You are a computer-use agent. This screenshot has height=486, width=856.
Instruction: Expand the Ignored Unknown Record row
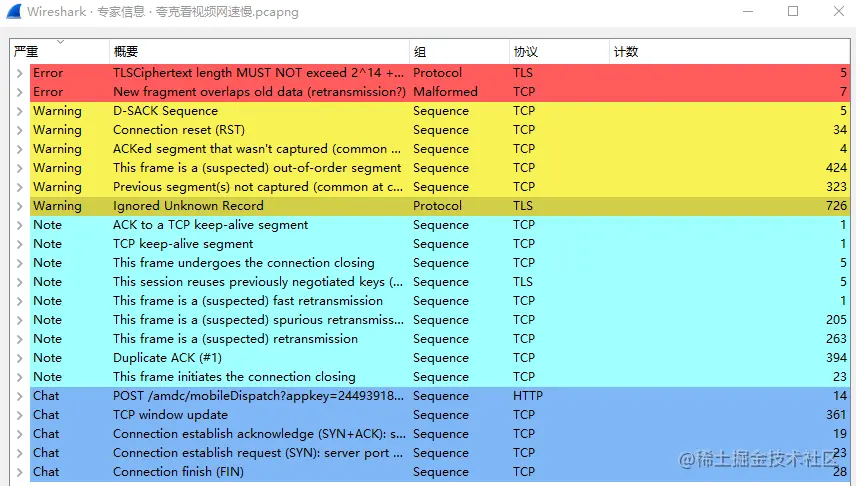(20, 206)
